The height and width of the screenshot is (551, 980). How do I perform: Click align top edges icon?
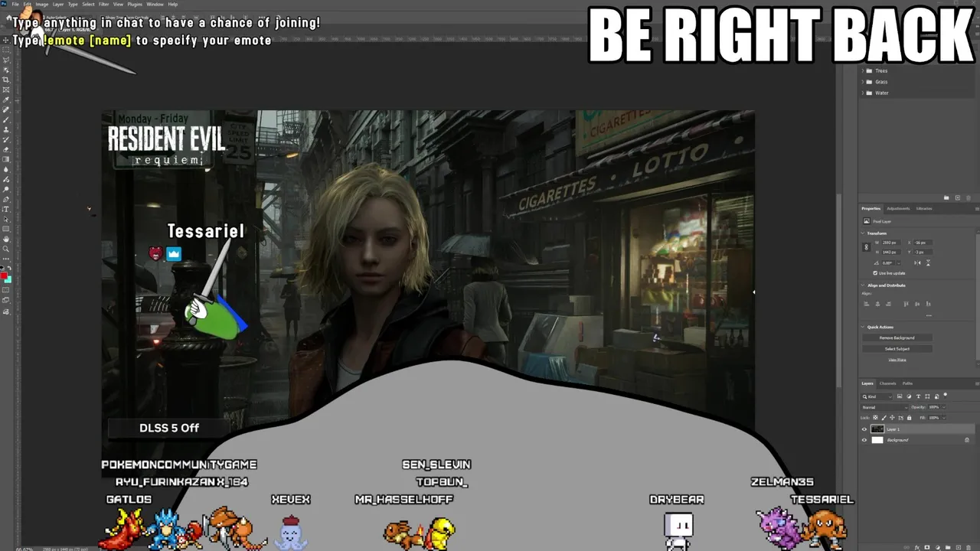906,304
